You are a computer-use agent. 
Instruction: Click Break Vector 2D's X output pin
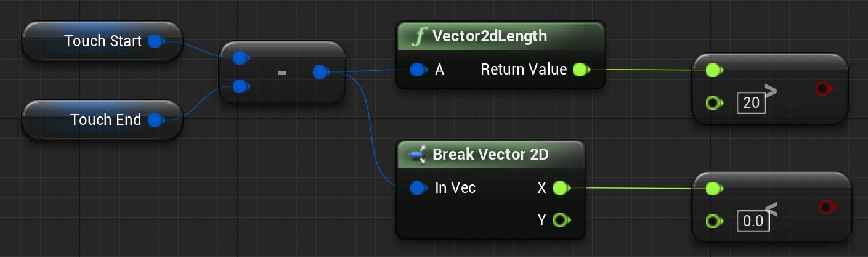560,187
